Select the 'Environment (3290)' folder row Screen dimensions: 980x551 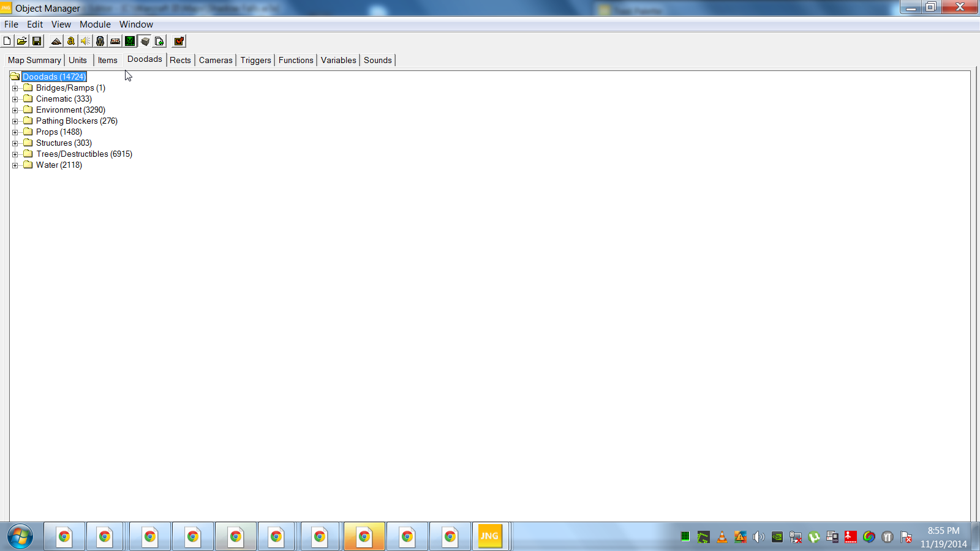click(70, 110)
